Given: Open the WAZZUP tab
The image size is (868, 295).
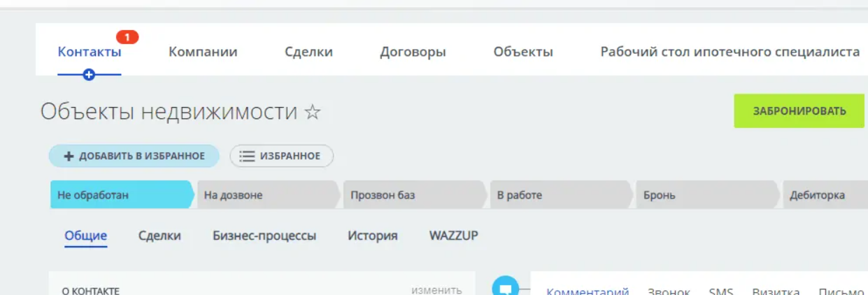Looking at the screenshot, I should [x=454, y=236].
